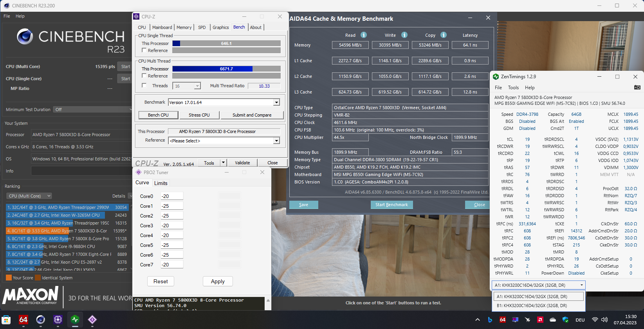
Task: Enable Single Thread Reference checkbox in CPU-Z
Action: pos(144,50)
